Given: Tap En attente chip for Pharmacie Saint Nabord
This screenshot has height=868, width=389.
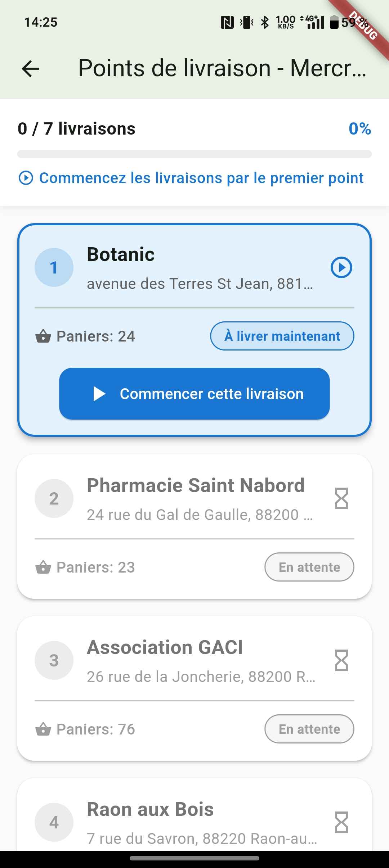Looking at the screenshot, I should 309,567.
